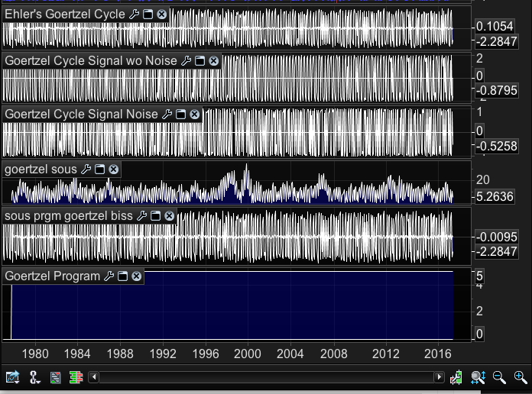This screenshot has width=532, height=394.
Task: Close Goertzel Cycle Signal Noise indicator
Action: pyautogui.click(x=195, y=115)
